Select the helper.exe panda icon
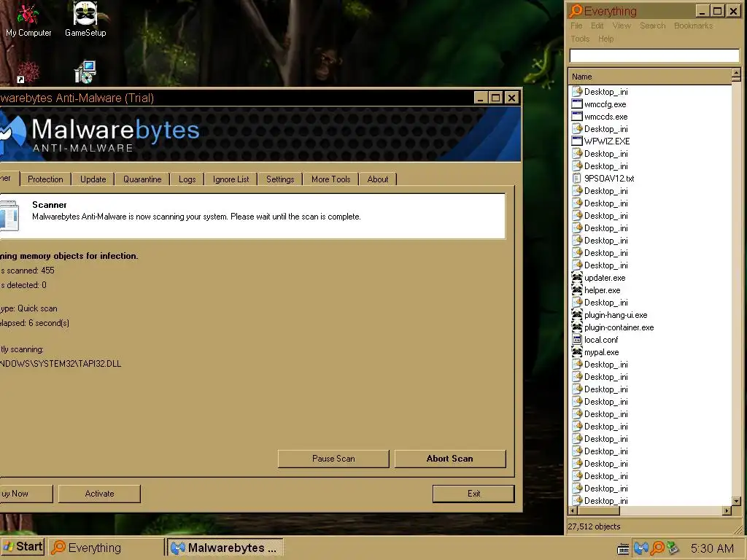This screenshot has width=747, height=560. pyautogui.click(x=577, y=289)
